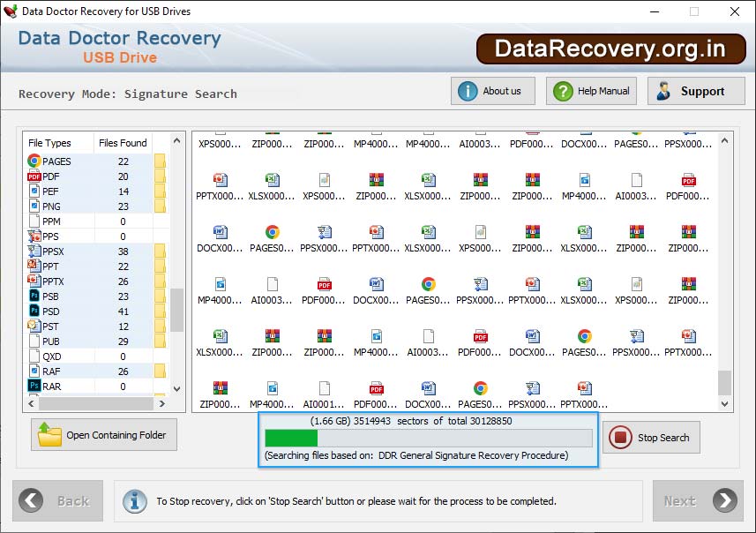This screenshot has width=756, height=533.
Task: Select the AI0001... recovered file
Action: (324, 394)
